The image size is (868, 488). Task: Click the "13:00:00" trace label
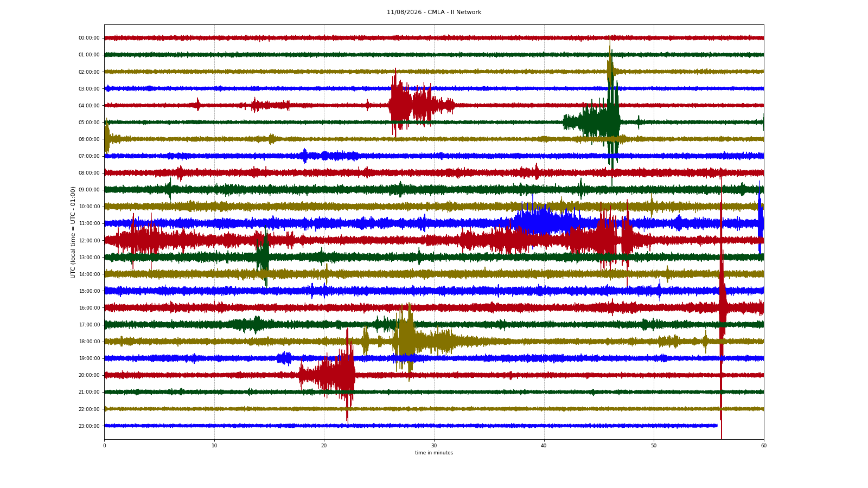tap(89, 257)
